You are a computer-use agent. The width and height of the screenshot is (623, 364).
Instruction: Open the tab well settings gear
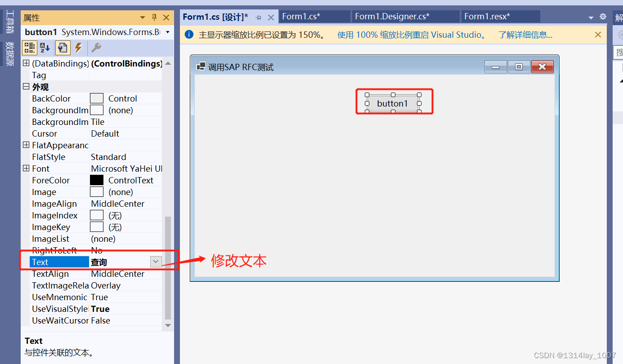pyautogui.click(x=603, y=17)
